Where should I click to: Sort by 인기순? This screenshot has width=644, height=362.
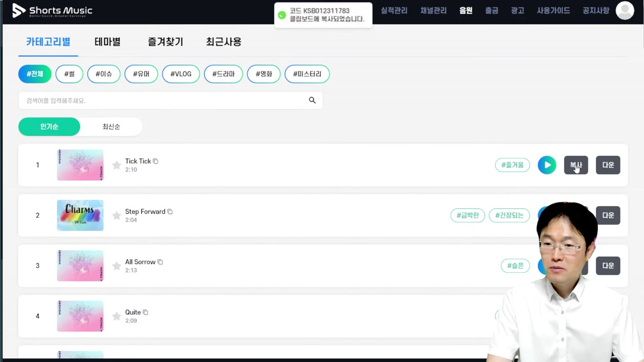[x=49, y=126]
